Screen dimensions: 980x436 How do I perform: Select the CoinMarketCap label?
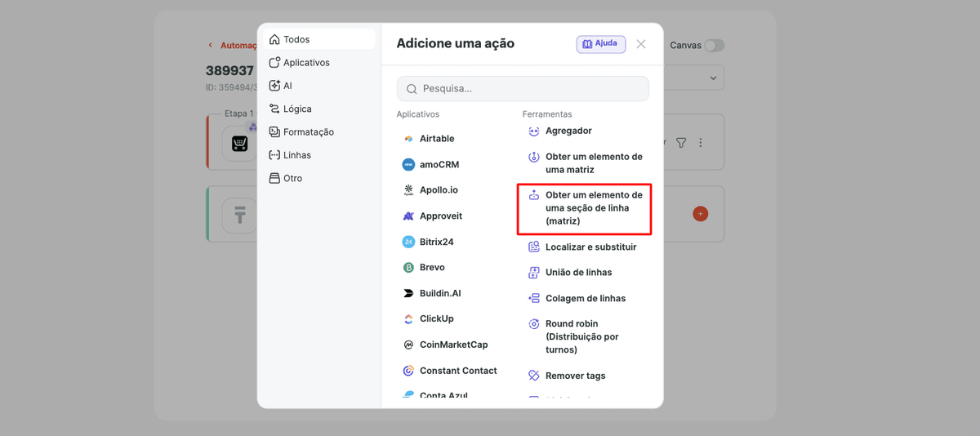click(454, 345)
